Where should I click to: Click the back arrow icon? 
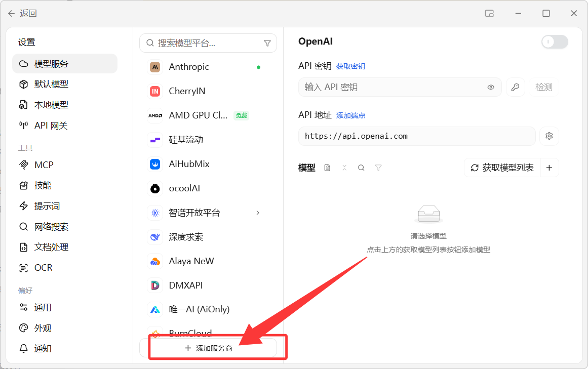(11, 14)
